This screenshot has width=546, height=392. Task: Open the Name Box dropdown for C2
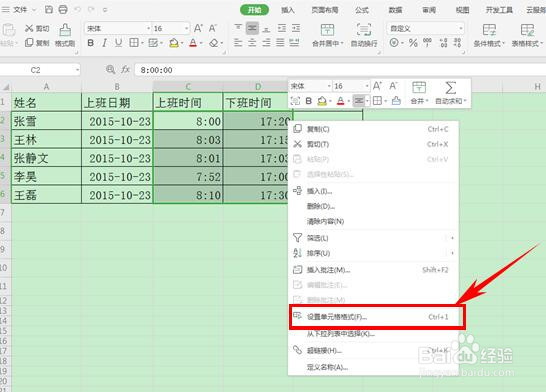click(77, 70)
